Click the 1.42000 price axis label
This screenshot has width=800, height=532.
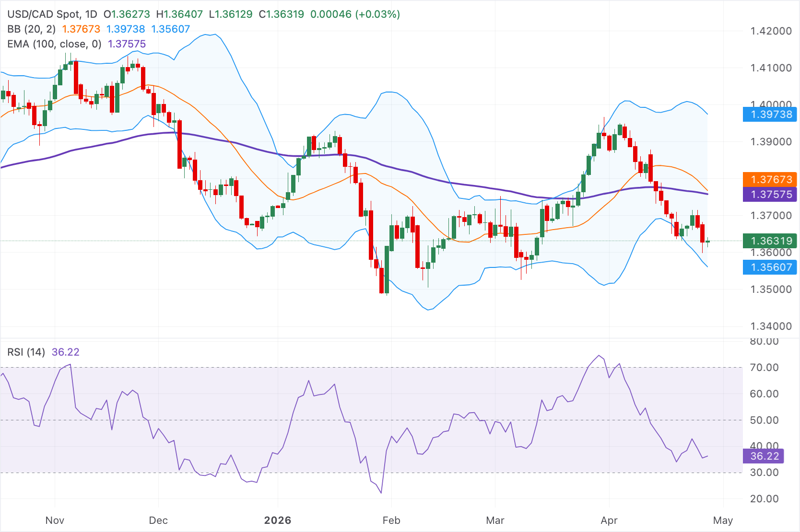(x=771, y=31)
